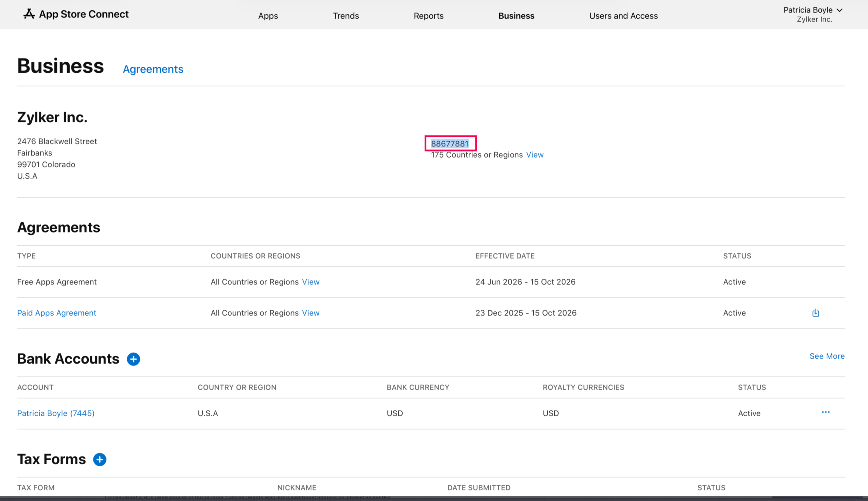Switch to the Reports tab
Image resolution: width=868 pixels, height=501 pixels.
click(429, 16)
